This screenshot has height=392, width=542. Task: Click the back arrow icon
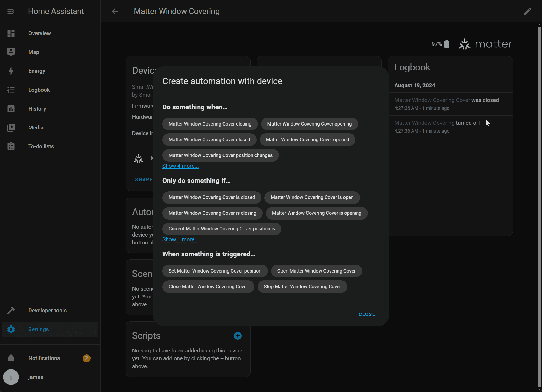click(x=115, y=11)
